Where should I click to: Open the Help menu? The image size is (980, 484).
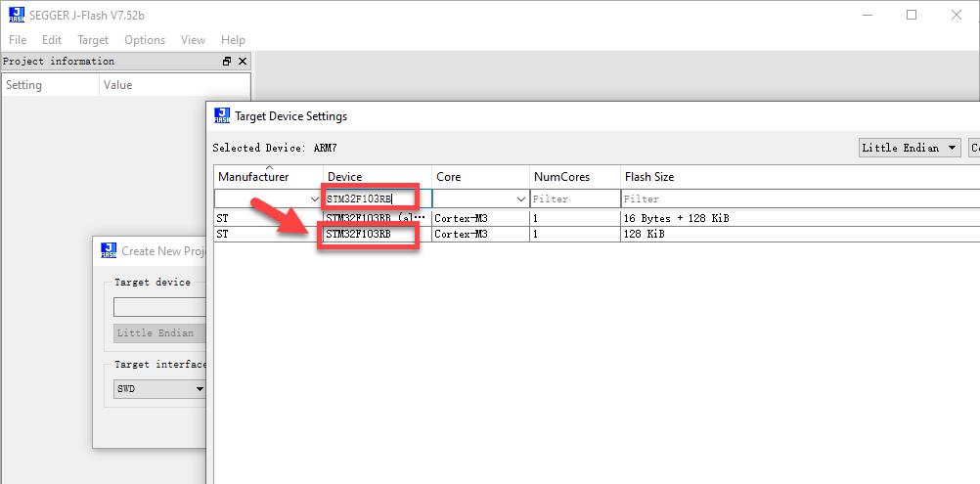(x=233, y=40)
